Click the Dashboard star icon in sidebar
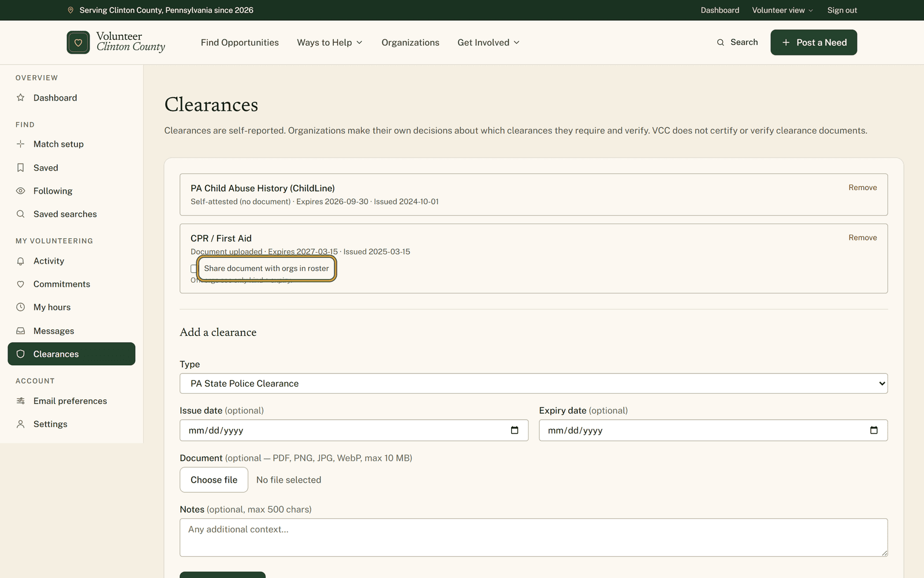 (21, 98)
